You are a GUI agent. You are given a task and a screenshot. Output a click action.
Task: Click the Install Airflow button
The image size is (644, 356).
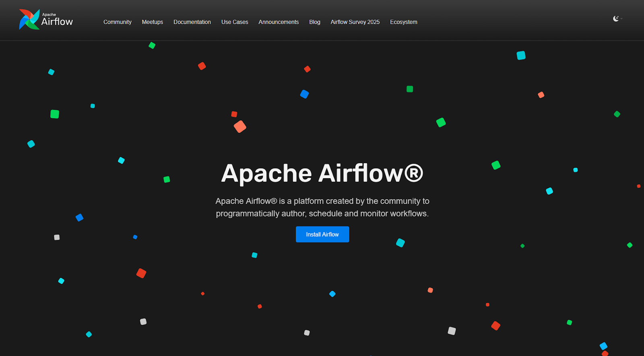(322, 235)
